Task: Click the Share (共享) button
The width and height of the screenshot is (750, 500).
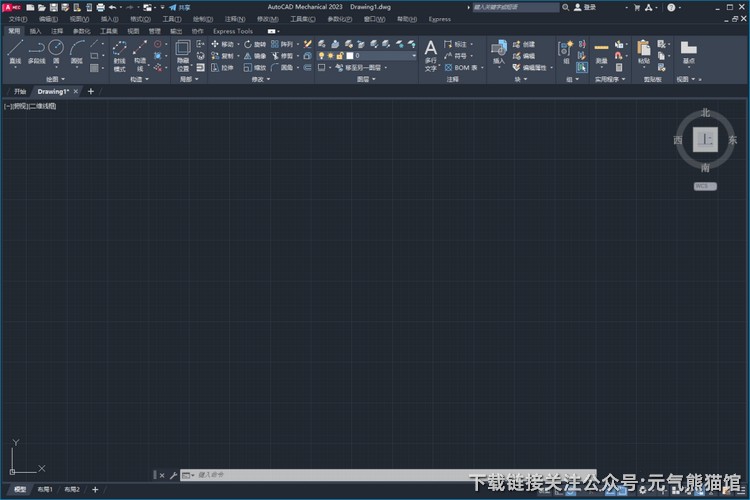Action: pos(180,7)
